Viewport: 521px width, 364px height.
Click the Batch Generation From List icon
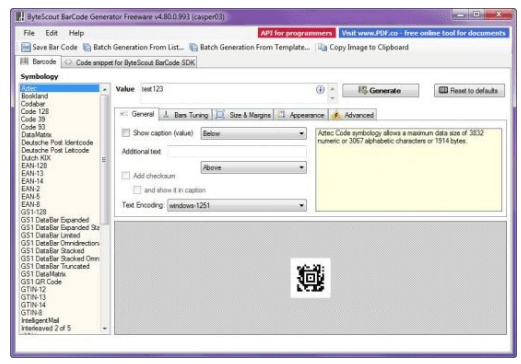point(87,47)
